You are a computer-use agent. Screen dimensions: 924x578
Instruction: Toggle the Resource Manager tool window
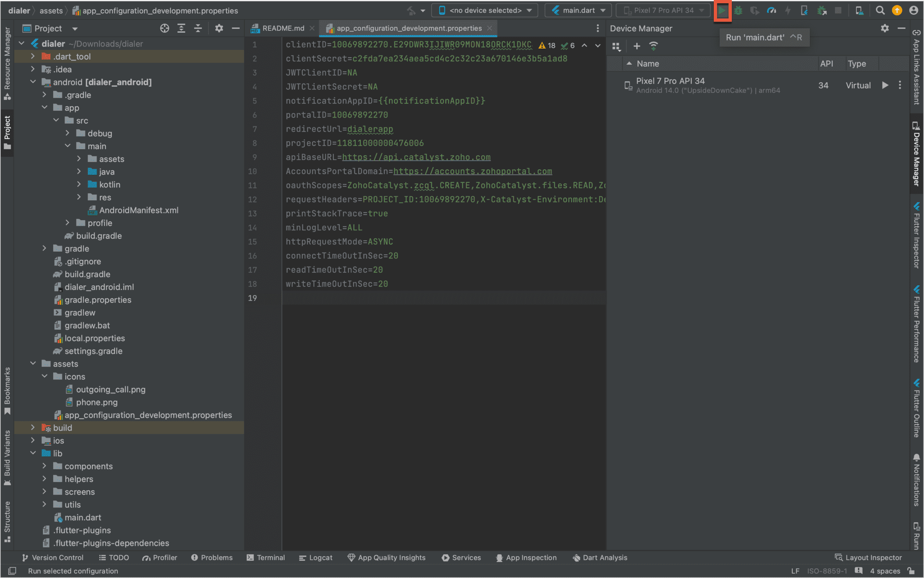(x=7, y=63)
